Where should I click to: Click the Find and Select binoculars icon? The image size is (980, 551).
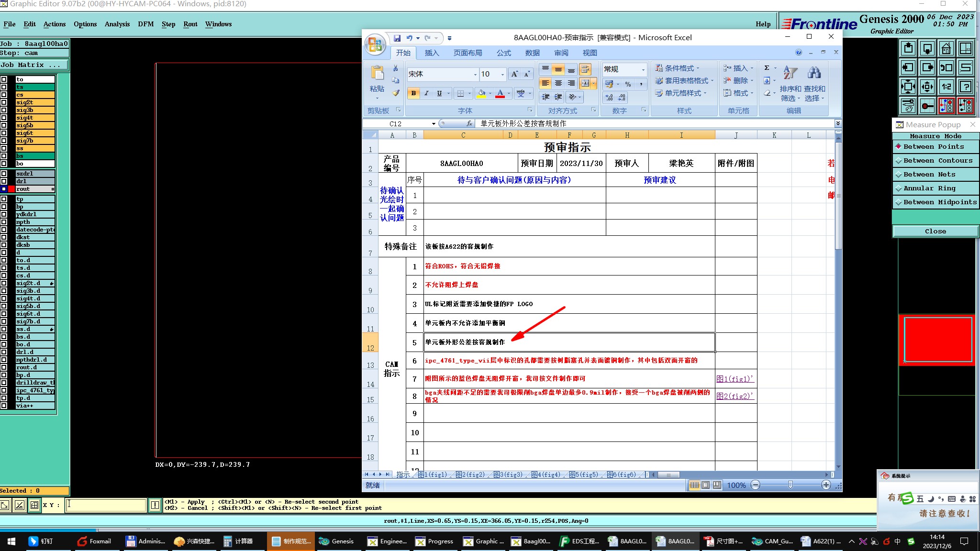(x=814, y=73)
